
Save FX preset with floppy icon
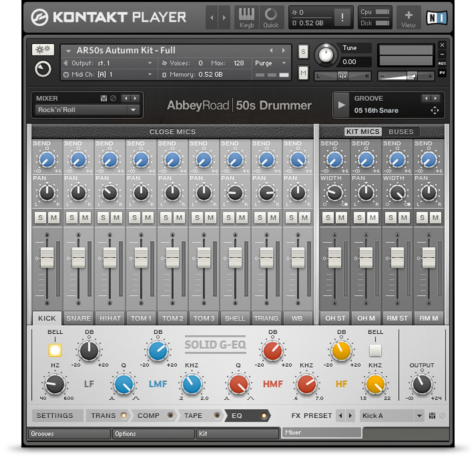click(432, 416)
